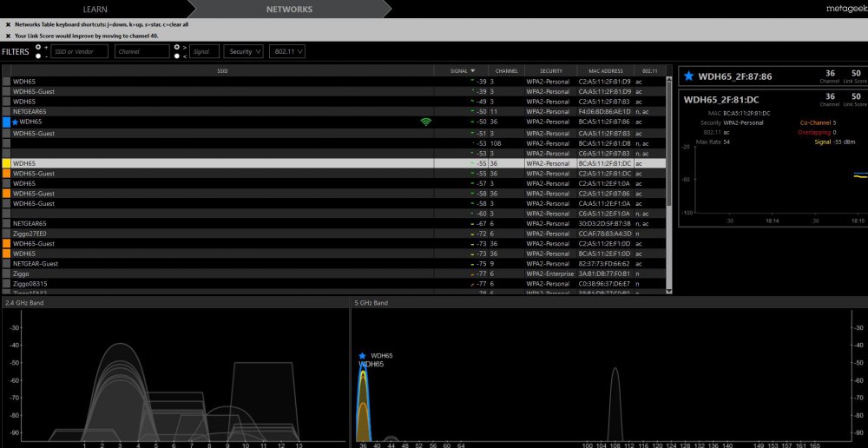Click the Co-Channel label in details panel
This screenshot has height=448, width=868.
(815, 123)
